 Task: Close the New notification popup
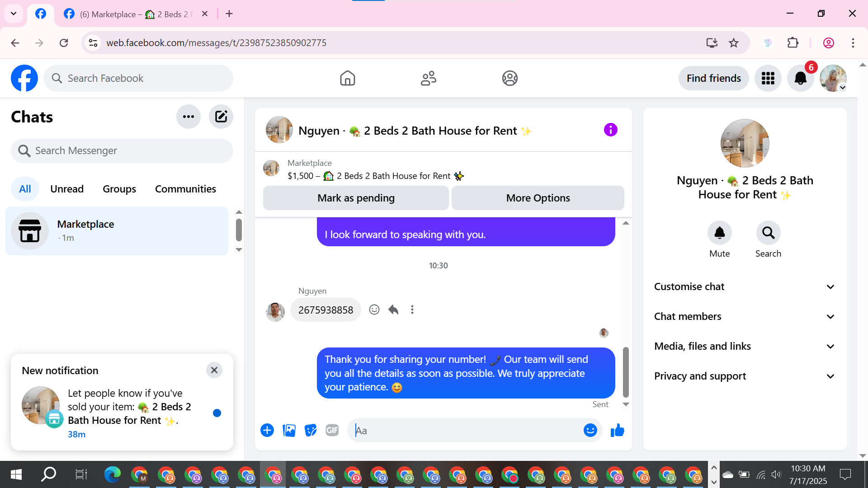pos(214,370)
